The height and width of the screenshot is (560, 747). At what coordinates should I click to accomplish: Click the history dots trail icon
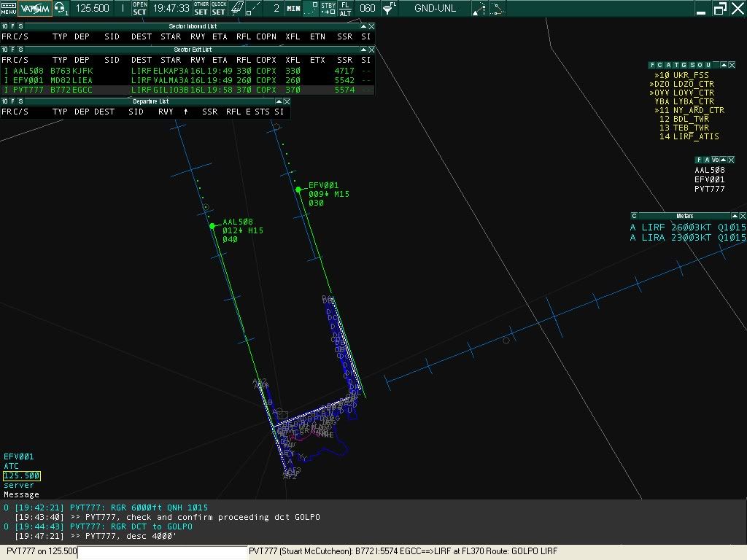(x=311, y=8)
